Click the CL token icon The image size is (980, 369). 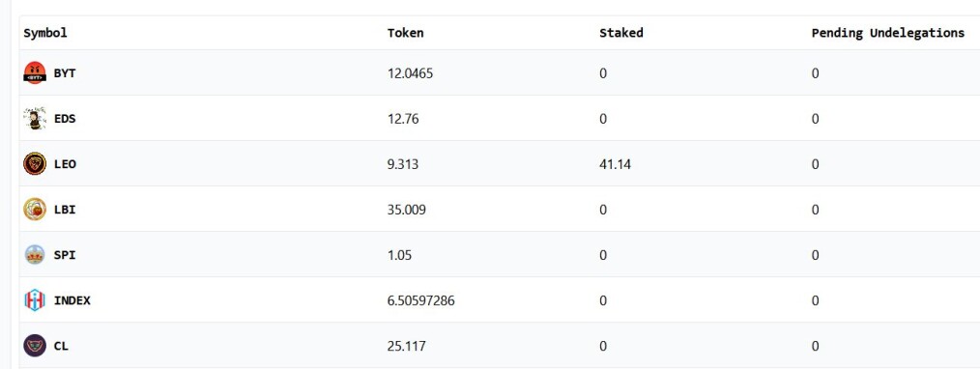tap(35, 346)
